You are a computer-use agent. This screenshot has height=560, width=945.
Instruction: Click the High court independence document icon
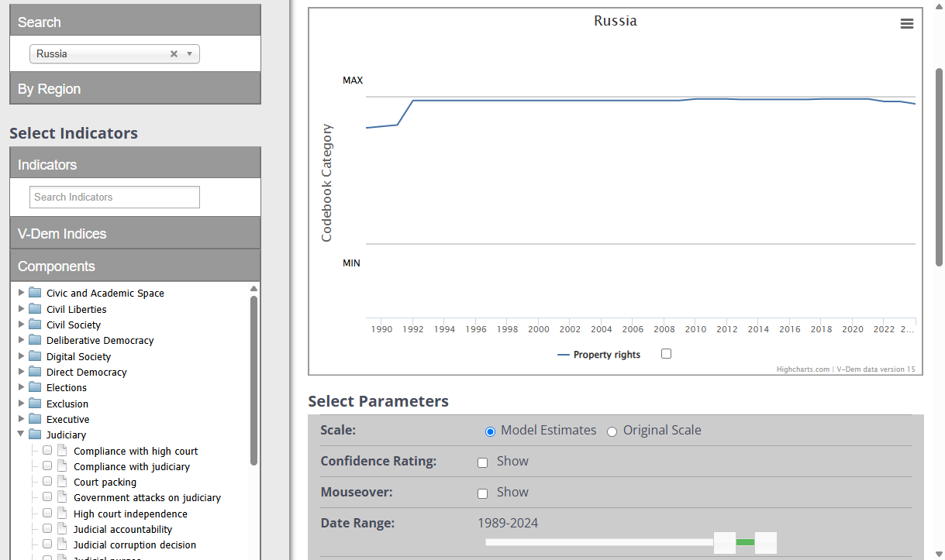click(x=63, y=514)
